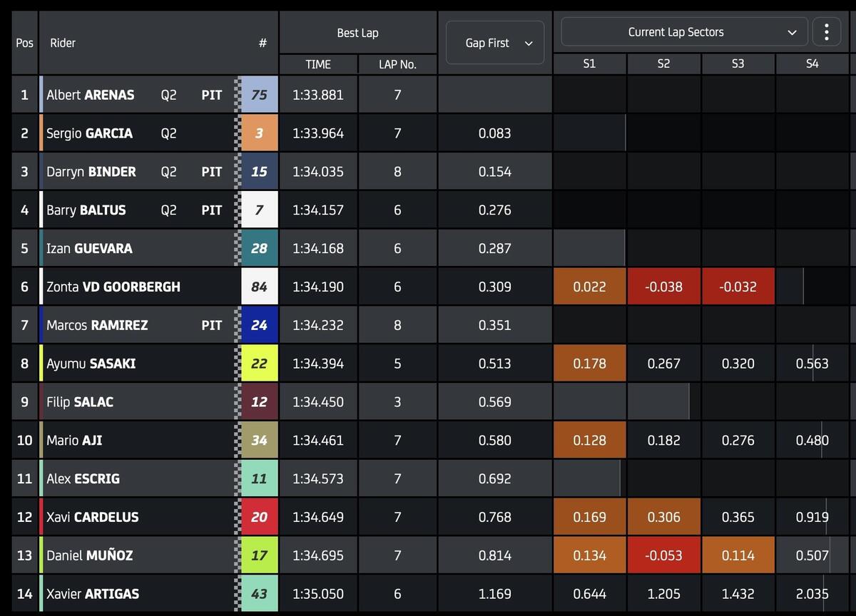Click Izan Guevara number 28 badge
856x616 pixels.
[x=259, y=249]
